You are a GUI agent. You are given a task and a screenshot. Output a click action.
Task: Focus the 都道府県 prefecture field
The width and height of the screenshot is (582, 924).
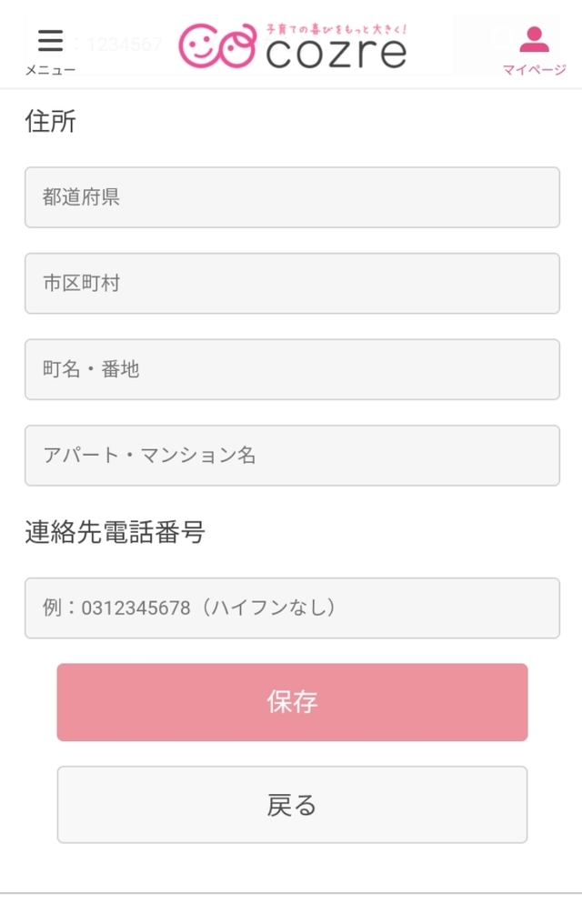(292, 197)
